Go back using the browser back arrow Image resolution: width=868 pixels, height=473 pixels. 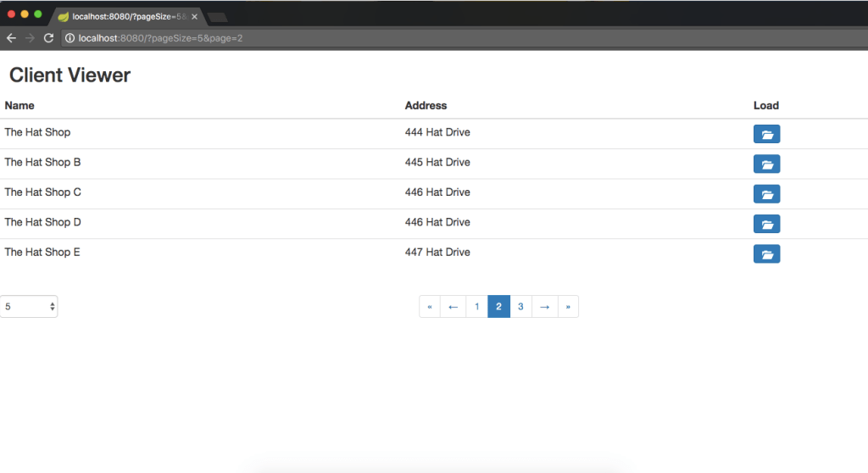click(11, 38)
